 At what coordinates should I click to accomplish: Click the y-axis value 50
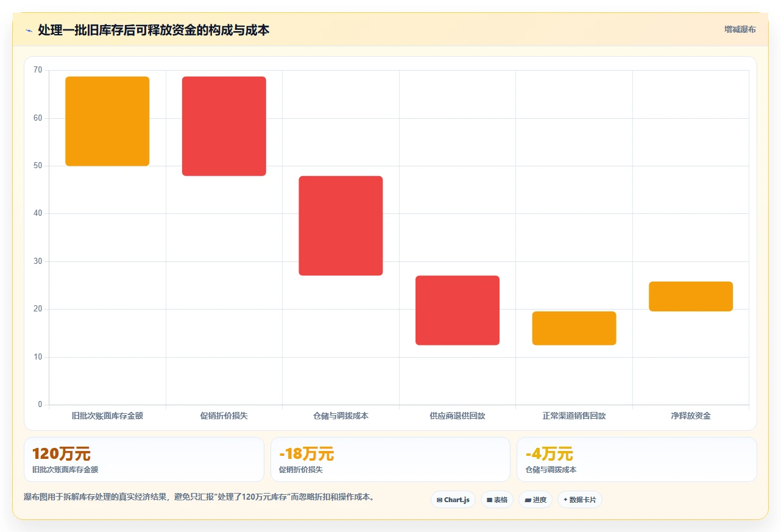tap(38, 166)
